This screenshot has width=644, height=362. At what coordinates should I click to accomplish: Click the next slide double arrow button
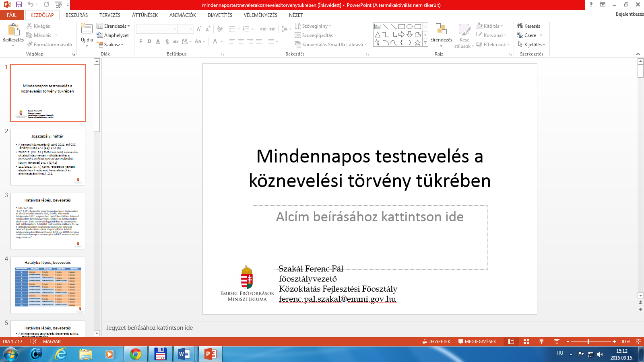point(640,309)
